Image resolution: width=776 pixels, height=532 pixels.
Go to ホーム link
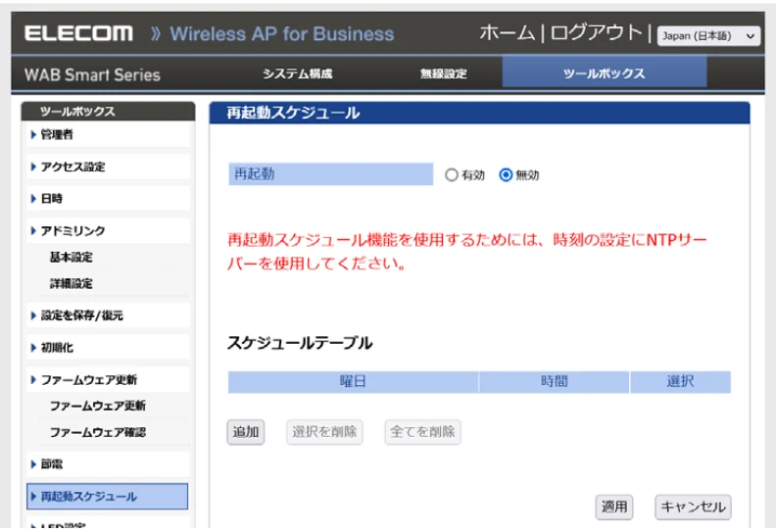[508, 33]
